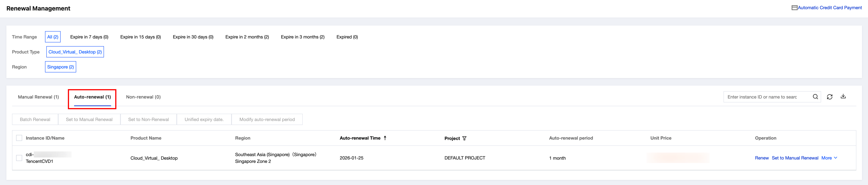Open the Project filter icon

(x=464, y=138)
